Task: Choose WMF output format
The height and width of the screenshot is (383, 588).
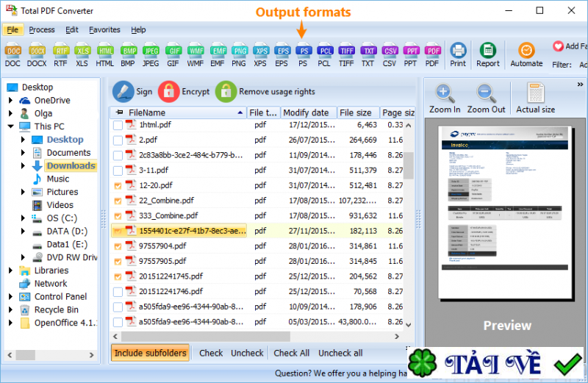Action: (x=196, y=55)
